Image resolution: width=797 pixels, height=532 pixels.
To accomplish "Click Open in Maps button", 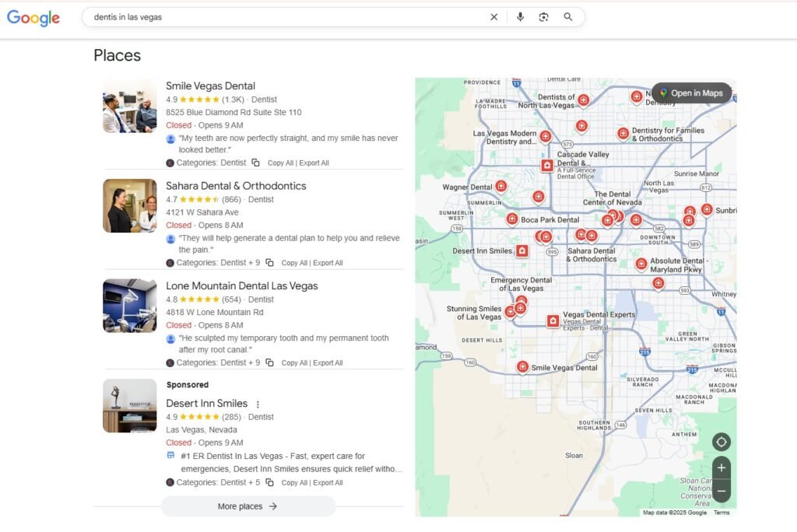I will [x=691, y=93].
